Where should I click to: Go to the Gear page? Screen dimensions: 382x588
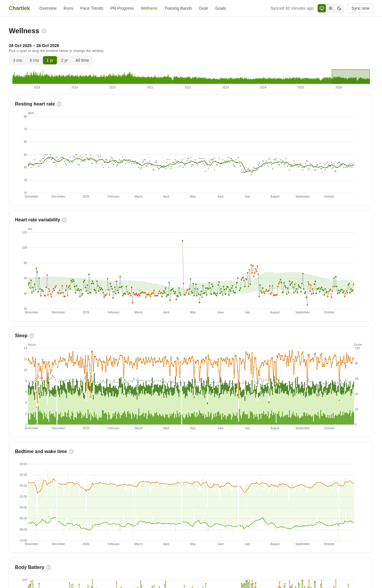click(203, 8)
